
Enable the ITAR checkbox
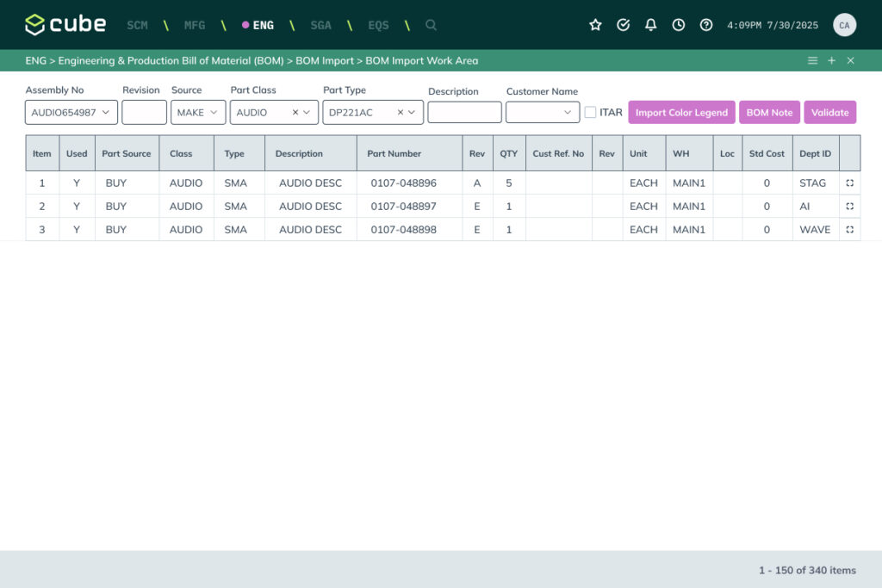[590, 113]
